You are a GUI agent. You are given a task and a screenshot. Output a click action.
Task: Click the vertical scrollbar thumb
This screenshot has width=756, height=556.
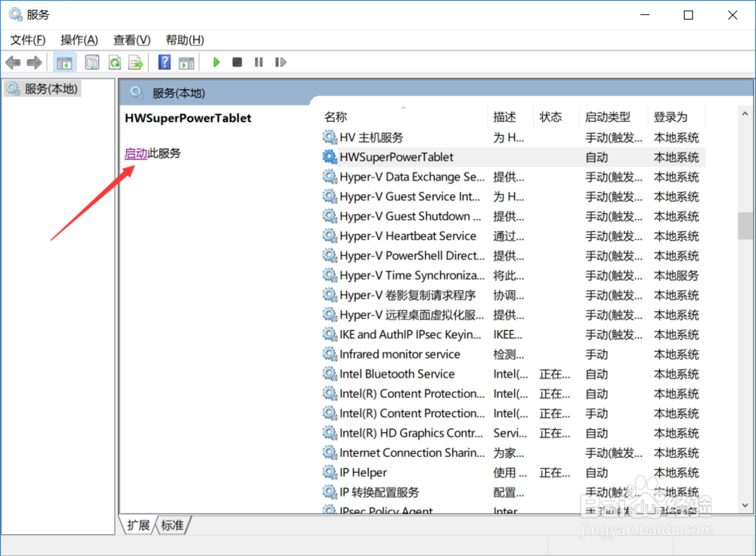point(745,225)
